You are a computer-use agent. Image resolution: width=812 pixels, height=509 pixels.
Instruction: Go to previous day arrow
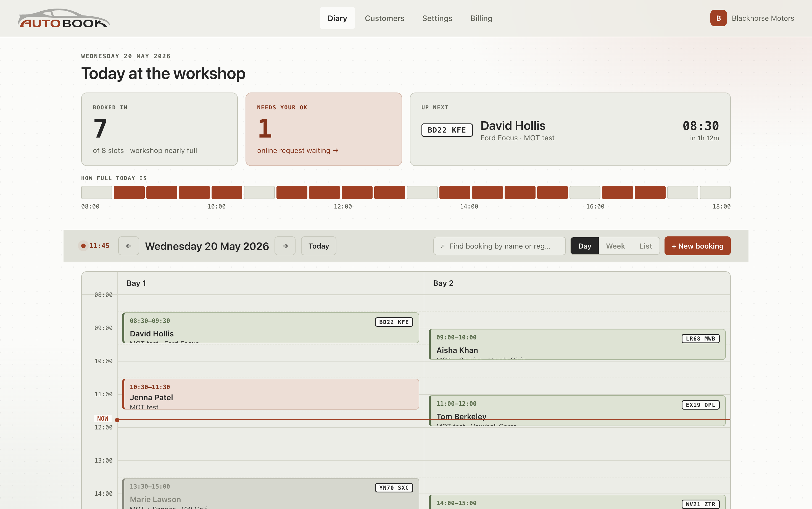[129, 246]
